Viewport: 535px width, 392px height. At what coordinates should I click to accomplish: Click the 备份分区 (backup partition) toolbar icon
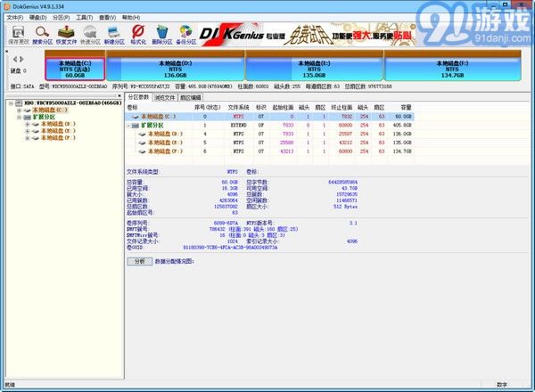click(186, 32)
